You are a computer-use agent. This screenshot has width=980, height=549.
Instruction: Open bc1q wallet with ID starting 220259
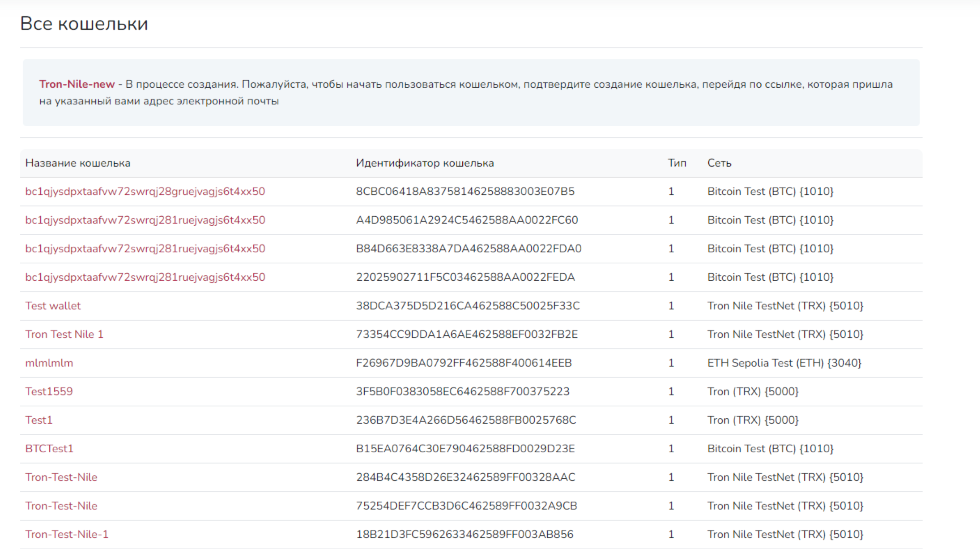(x=145, y=277)
